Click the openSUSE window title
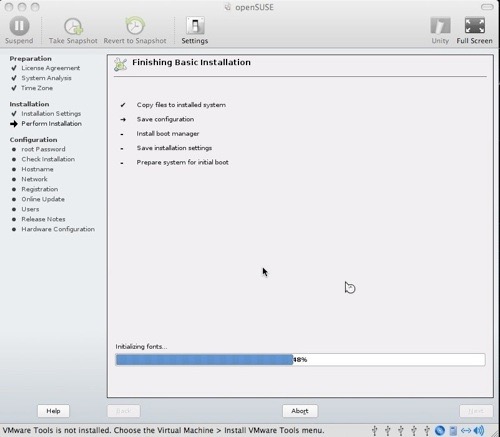500x437 pixels. [x=254, y=7]
